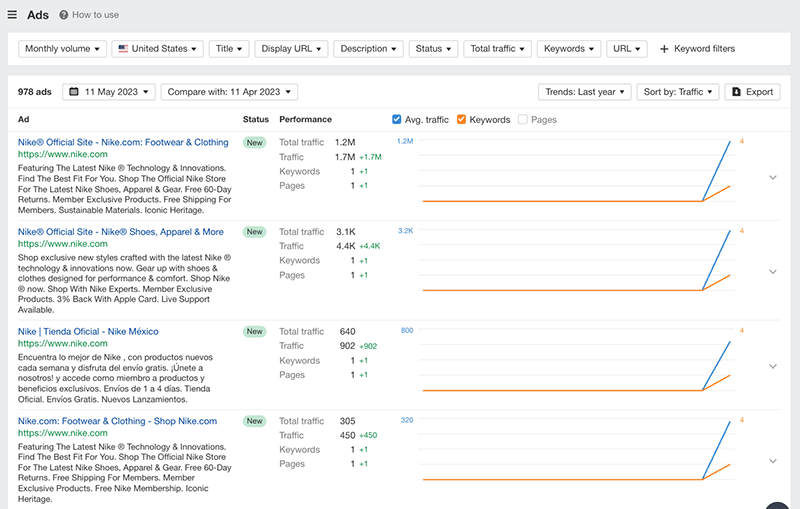800x509 pixels.
Task: Open the Description filter dropdown
Action: click(368, 49)
